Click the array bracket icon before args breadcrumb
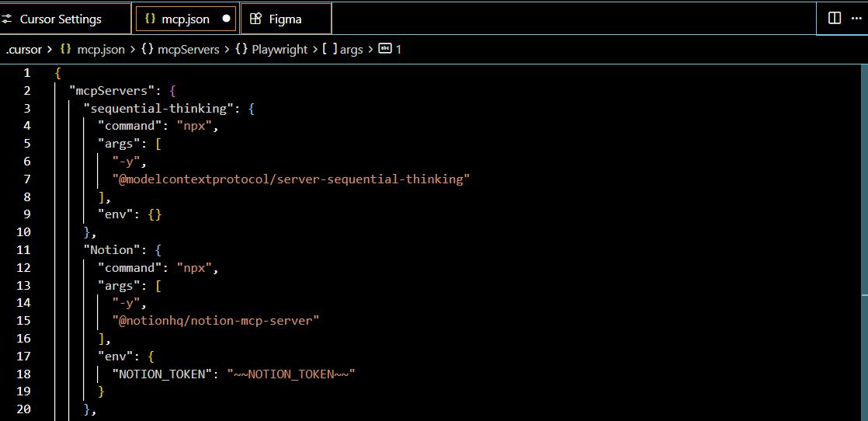This screenshot has width=868, height=421. [329, 49]
